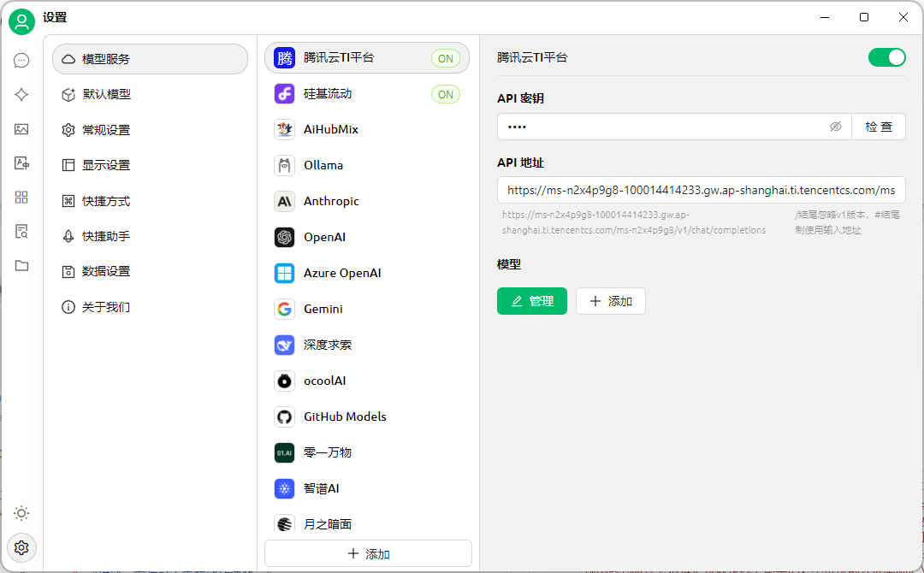Focus the API 地址 URL input field
Viewport: 924px width, 573px height.
coord(702,190)
